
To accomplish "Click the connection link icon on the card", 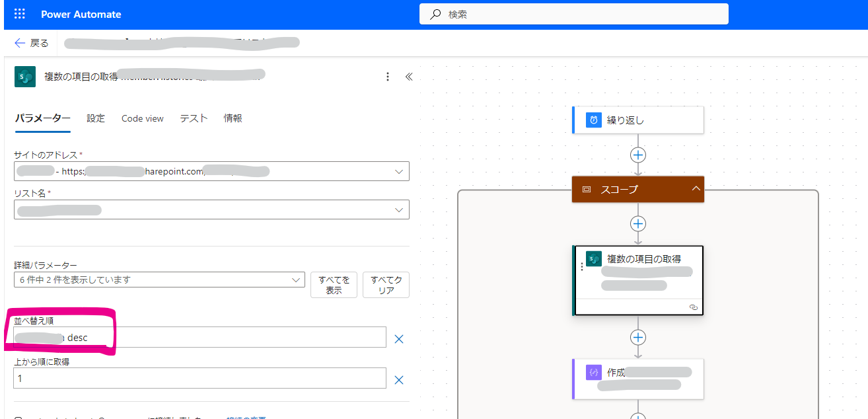I will click(694, 307).
